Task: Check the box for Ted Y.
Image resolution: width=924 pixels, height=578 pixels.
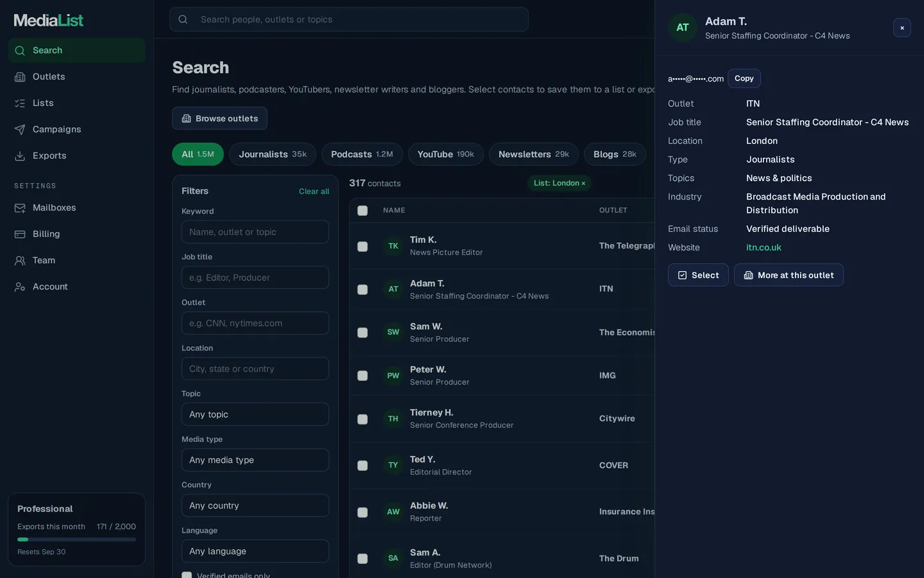Action: [x=363, y=466]
